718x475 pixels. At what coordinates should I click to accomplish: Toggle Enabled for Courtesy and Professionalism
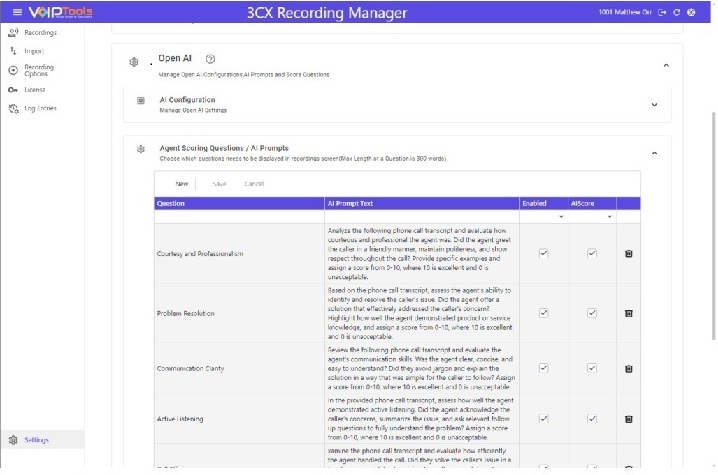tap(544, 253)
